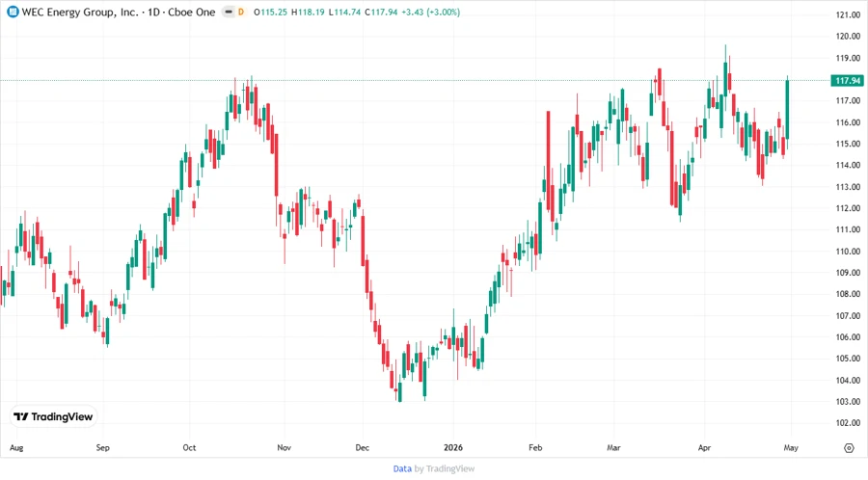Click the Cboe One exchange label

[x=192, y=13]
